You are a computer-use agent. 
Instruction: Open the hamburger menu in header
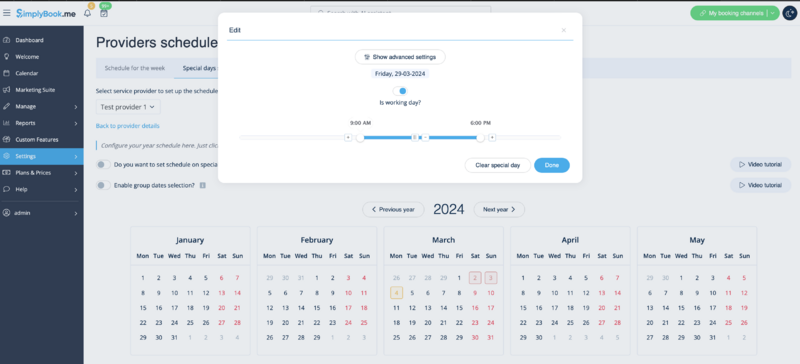click(7, 13)
